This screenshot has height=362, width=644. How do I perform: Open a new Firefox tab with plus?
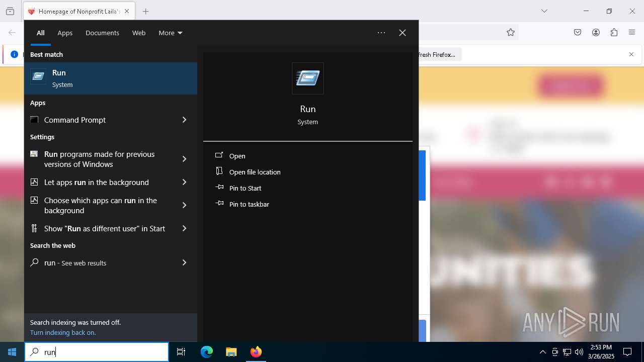(146, 11)
